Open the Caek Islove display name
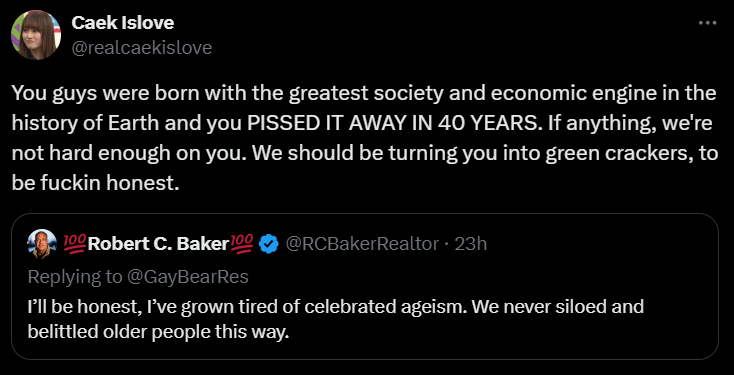 point(123,22)
